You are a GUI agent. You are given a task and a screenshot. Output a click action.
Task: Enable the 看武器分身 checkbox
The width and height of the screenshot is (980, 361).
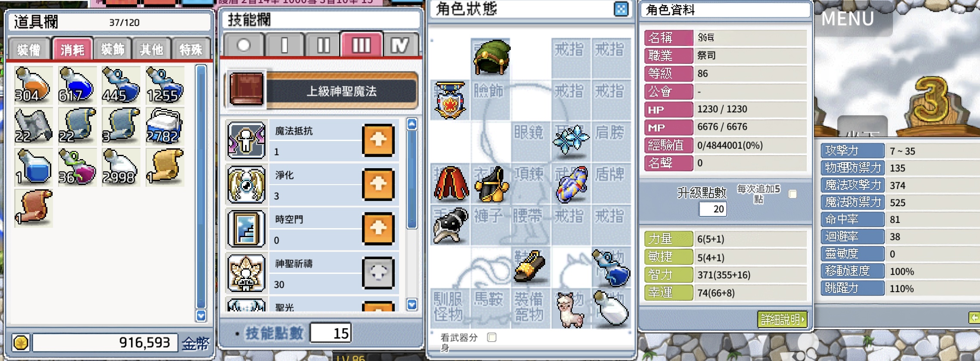tap(492, 337)
